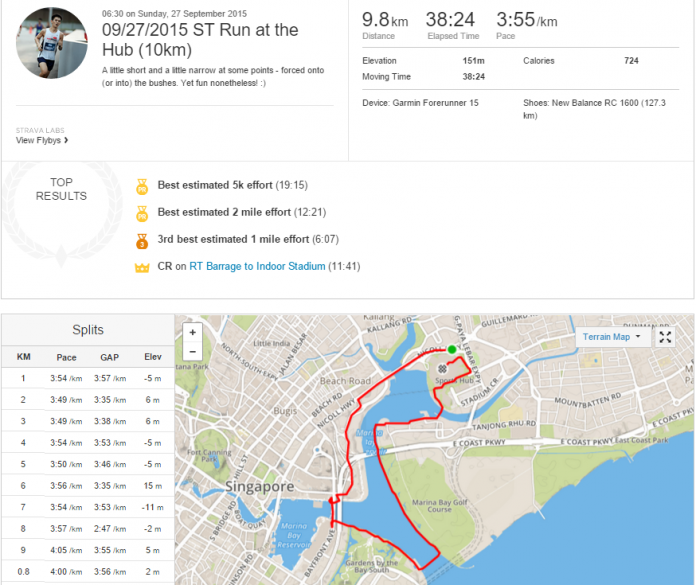
Task: Open View Flybys under Strava Labs
Action: click(42, 141)
